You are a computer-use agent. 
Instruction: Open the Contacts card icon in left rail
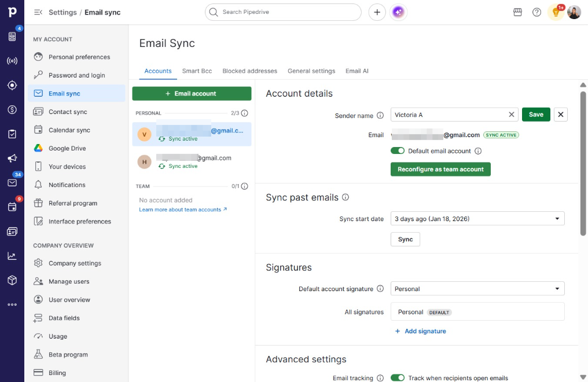click(x=12, y=232)
